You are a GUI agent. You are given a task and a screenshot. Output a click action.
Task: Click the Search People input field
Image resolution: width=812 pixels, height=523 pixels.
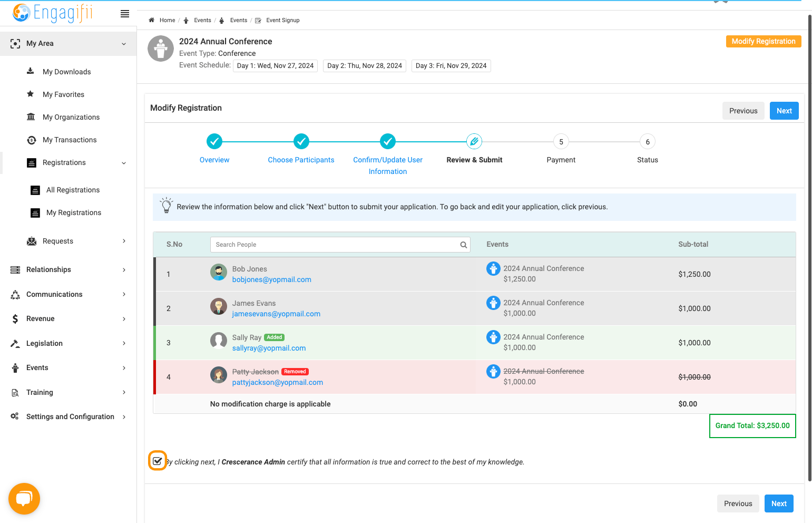pos(340,245)
